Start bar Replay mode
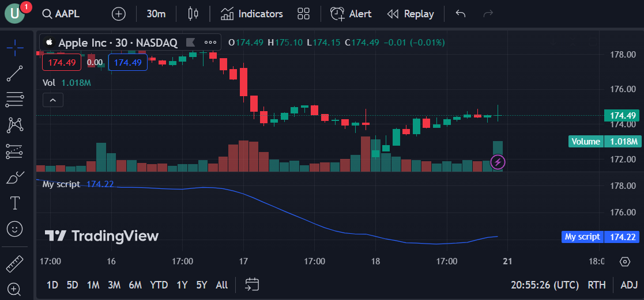 click(x=410, y=14)
